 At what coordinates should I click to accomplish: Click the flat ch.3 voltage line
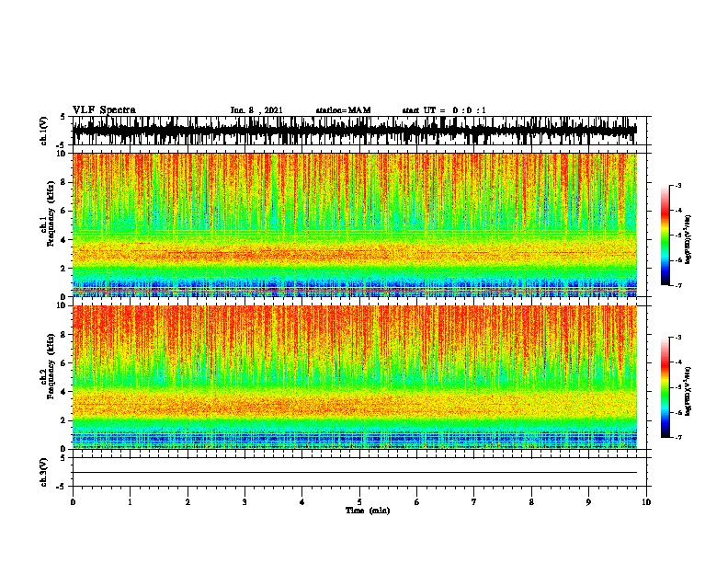click(355, 473)
